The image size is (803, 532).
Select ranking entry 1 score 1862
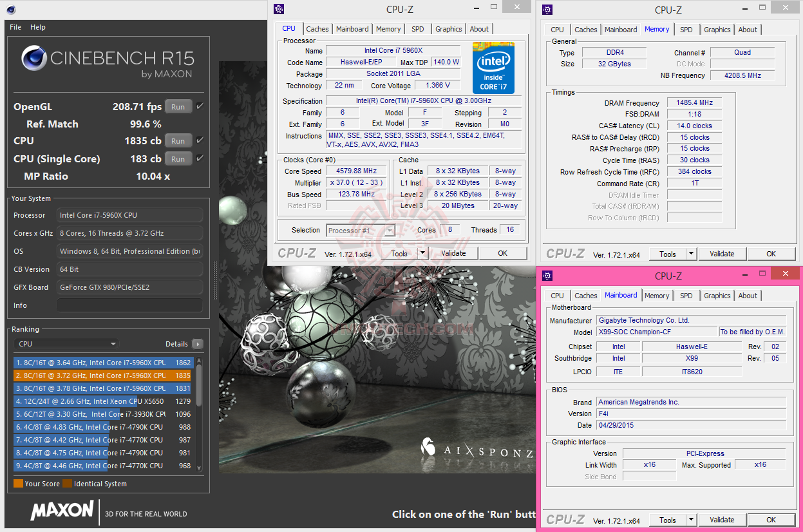point(102,363)
